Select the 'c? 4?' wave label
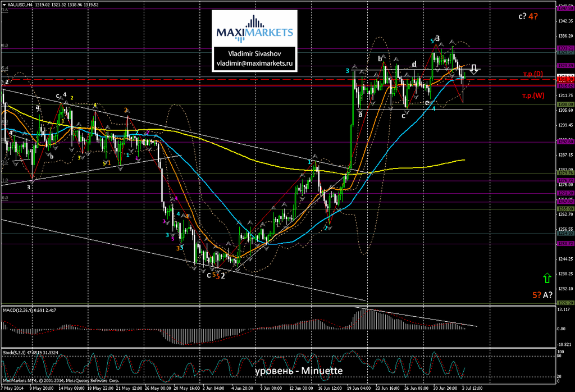Screen dimensions: 575x392 point(528,16)
